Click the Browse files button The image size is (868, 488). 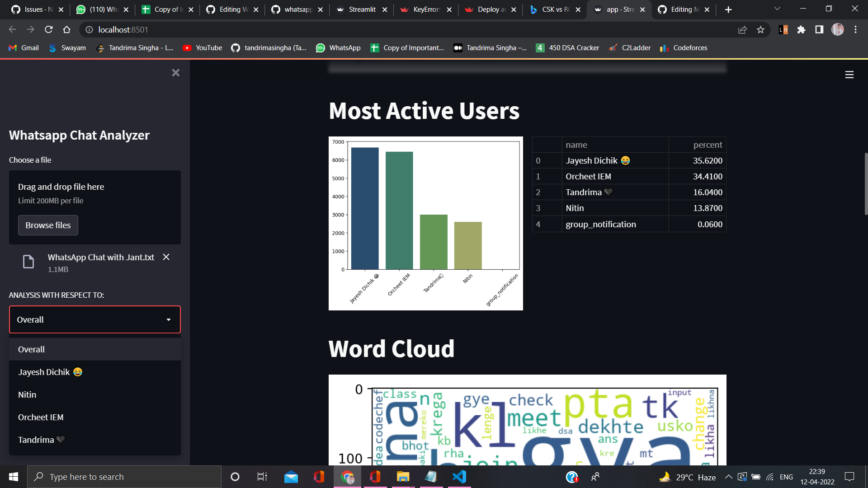point(48,225)
